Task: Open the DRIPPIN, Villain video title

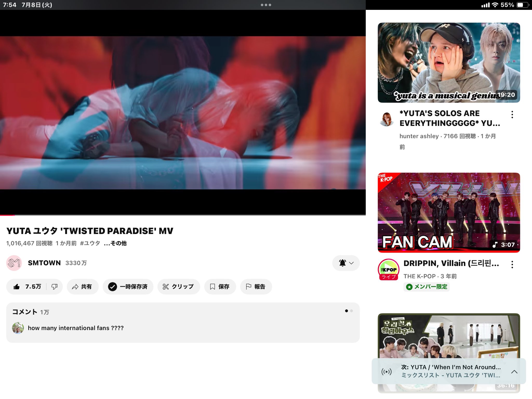Action: [x=451, y=263]
